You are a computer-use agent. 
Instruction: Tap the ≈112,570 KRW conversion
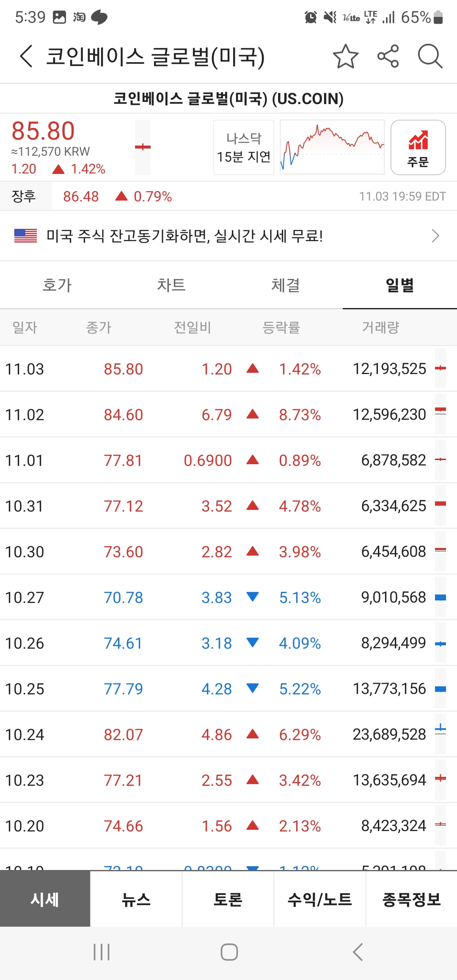point(50,151)
